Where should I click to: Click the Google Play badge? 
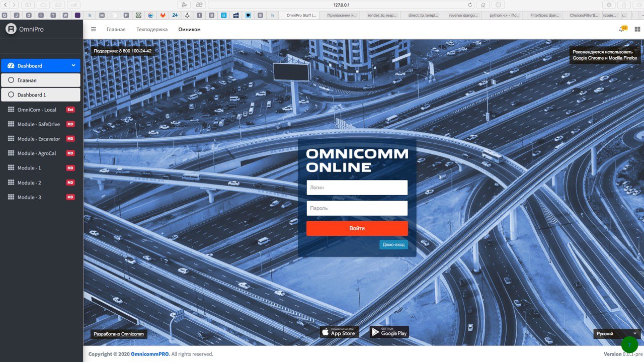click(x=389, y=332)
